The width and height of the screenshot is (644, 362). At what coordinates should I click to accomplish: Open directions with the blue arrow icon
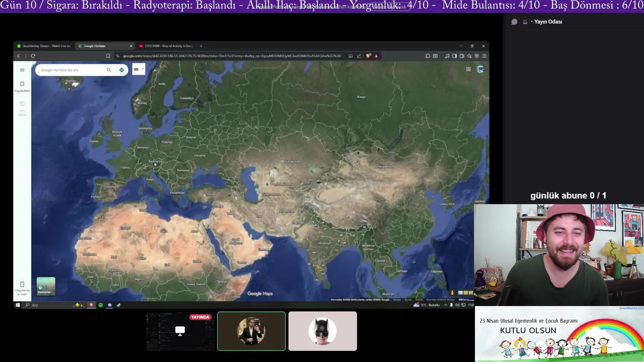tap(122, 70)
